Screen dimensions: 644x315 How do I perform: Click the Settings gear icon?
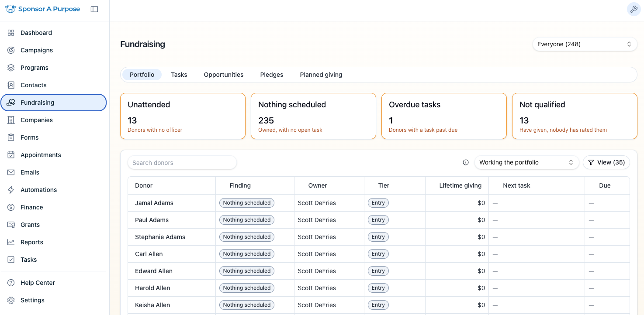(11, 300)
